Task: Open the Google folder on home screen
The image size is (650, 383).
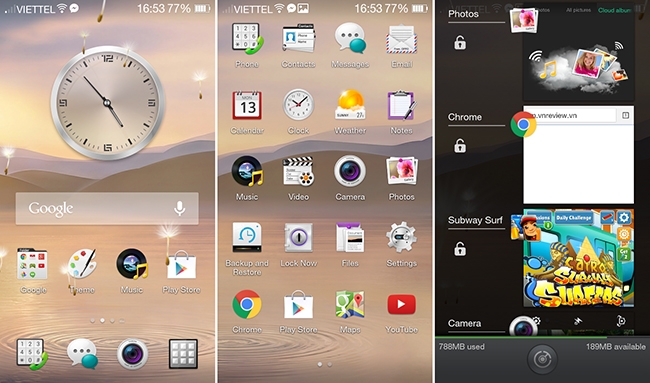Action: 32,264
